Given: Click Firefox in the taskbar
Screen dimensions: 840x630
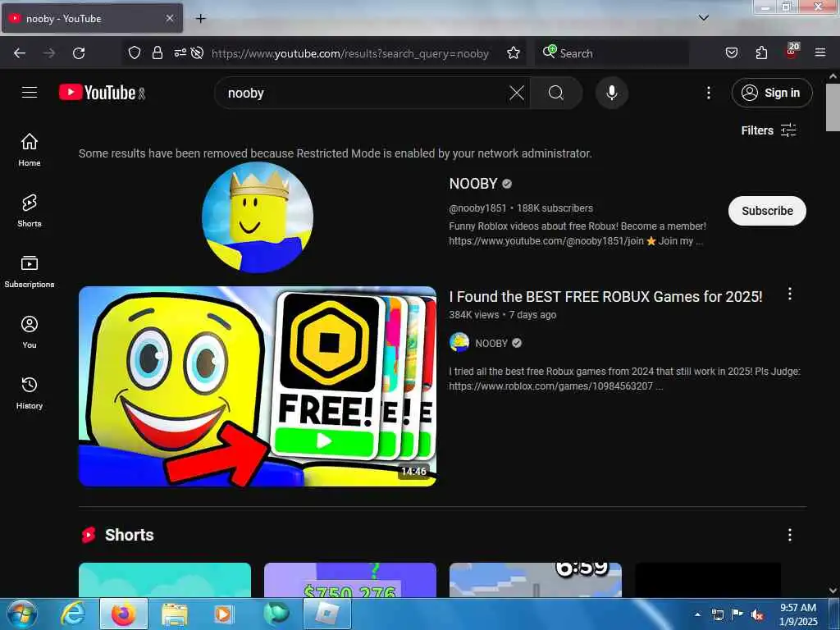Looking at the screenshot, I should 123,614.
